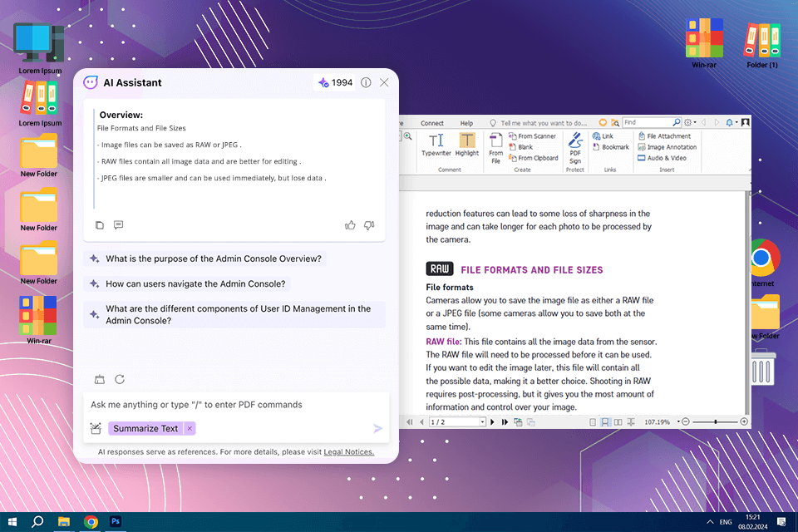The image size is (798, 532).
Task: Jump to the last page
Action: (x=505, y=422)
